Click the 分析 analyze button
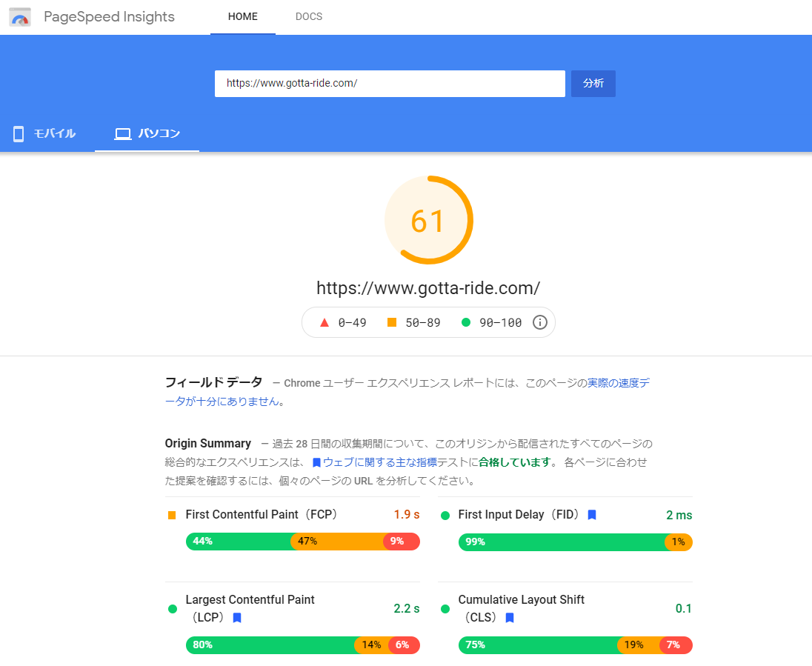 593,84
